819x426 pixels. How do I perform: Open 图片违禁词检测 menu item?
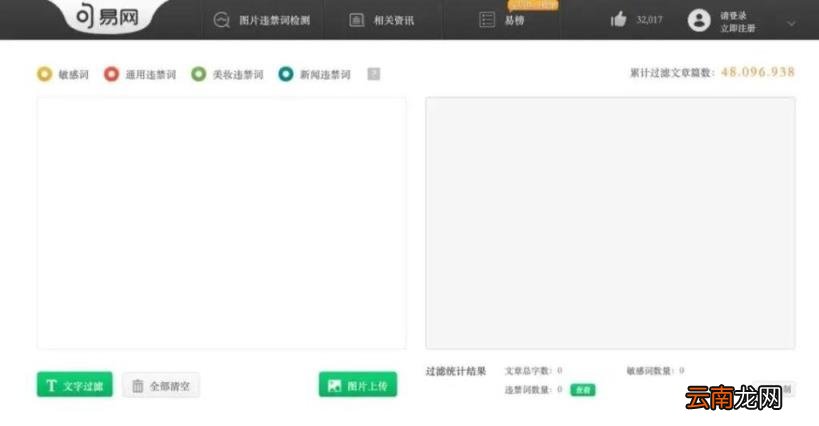click(x=274, y=20)
